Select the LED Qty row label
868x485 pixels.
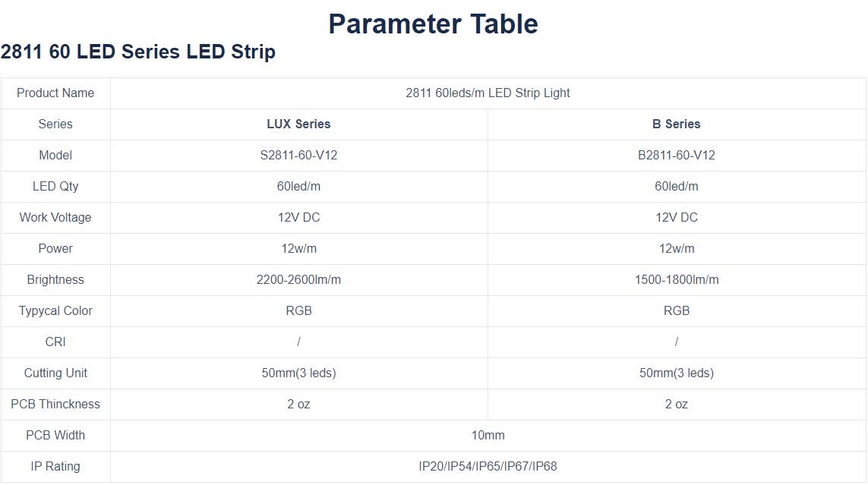55,187
